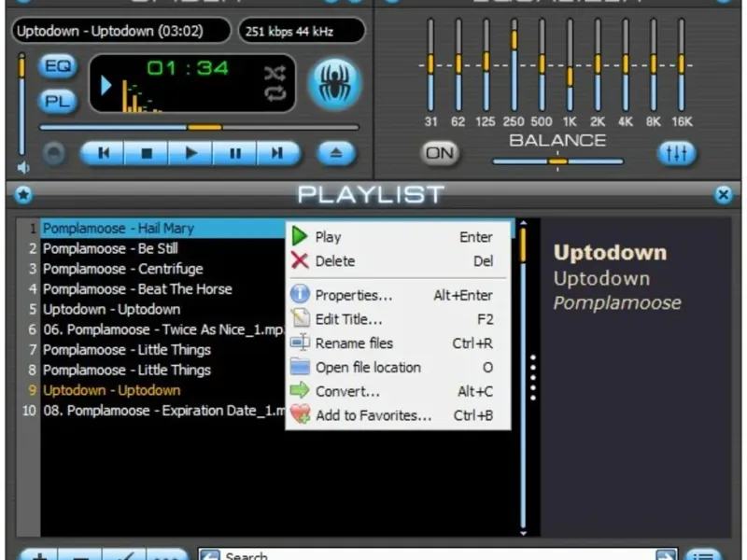747x560 pixels.
Task: Adjust the 16K equalizer band
Action: 682,64
